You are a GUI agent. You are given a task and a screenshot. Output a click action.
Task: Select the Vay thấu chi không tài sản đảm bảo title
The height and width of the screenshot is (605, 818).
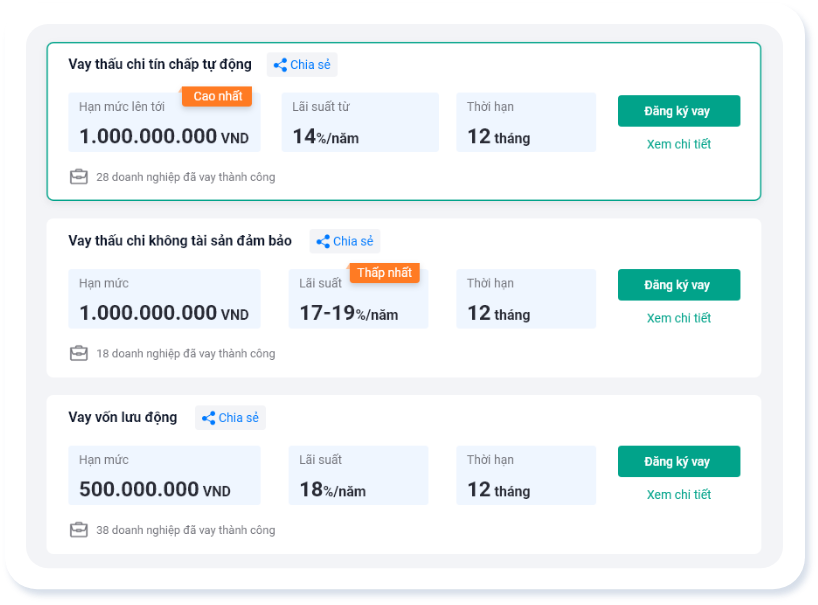(x=180, y=241)
